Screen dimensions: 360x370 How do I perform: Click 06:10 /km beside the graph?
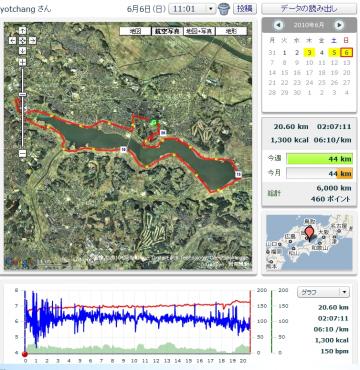click(x=331, y=329)
